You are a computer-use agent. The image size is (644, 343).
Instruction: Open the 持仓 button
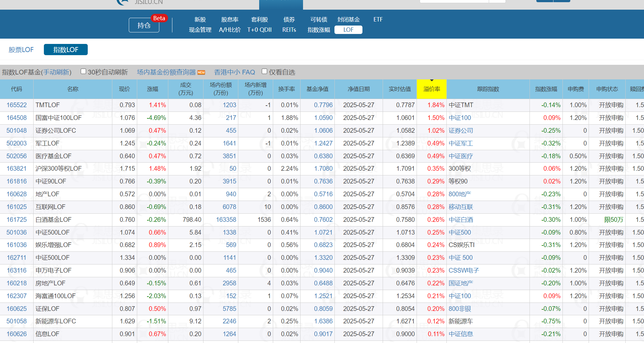[144, 26]
